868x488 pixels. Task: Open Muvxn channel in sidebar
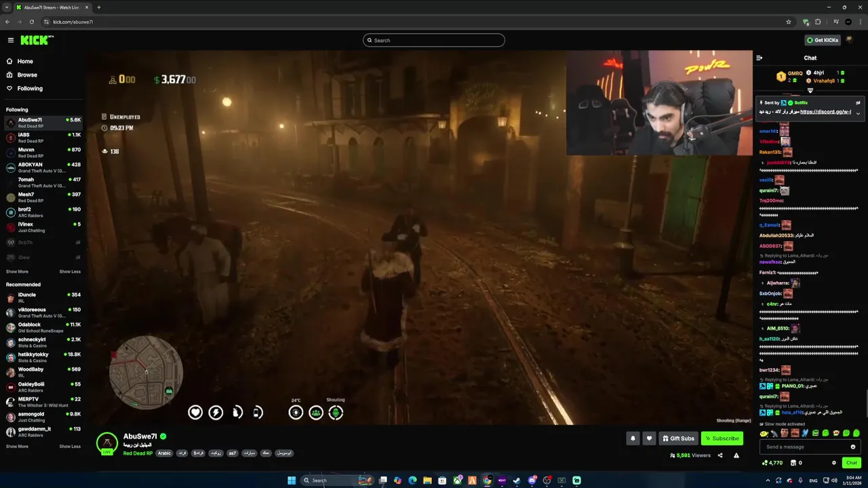coord(43,152)
